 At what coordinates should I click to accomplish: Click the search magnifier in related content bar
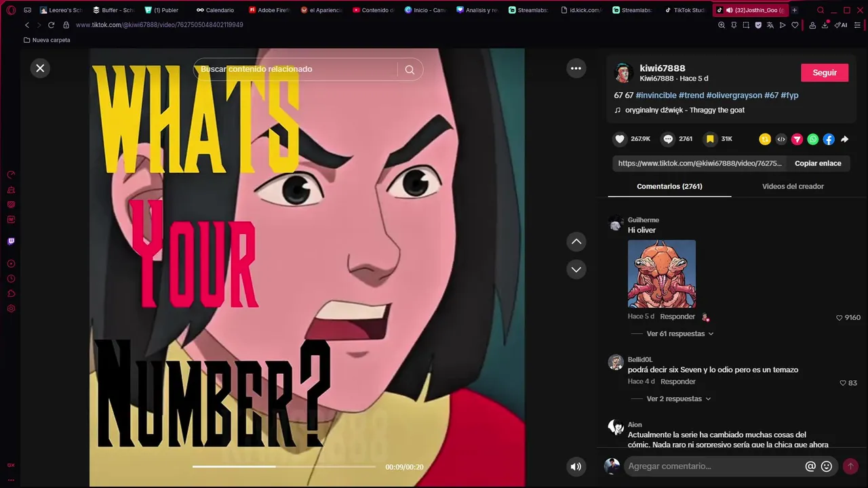click(410, 69)
